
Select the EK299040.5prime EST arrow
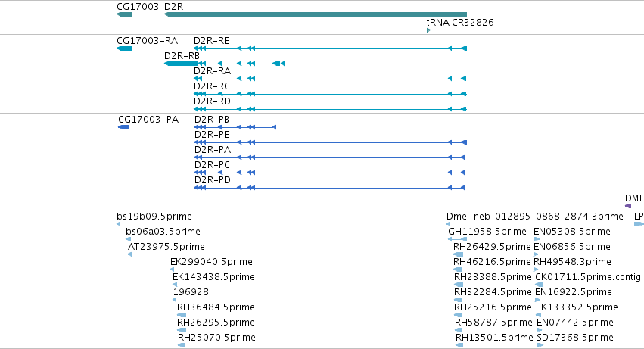(x=172, y=270)
